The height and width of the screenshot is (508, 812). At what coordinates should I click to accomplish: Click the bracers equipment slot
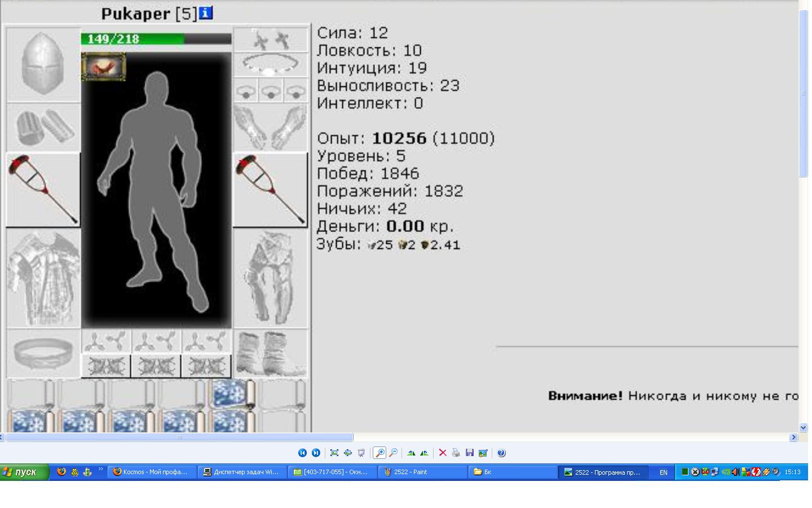(x=43, y=127)
